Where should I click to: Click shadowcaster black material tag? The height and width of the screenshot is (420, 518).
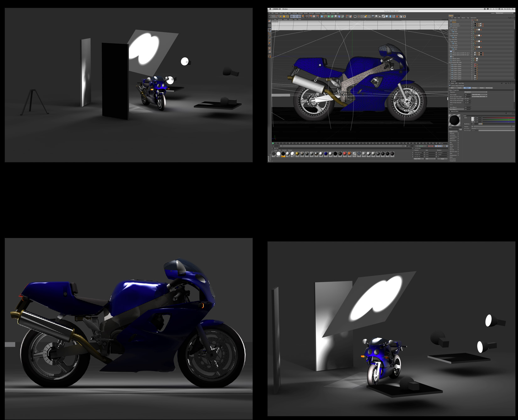point(475,24)
